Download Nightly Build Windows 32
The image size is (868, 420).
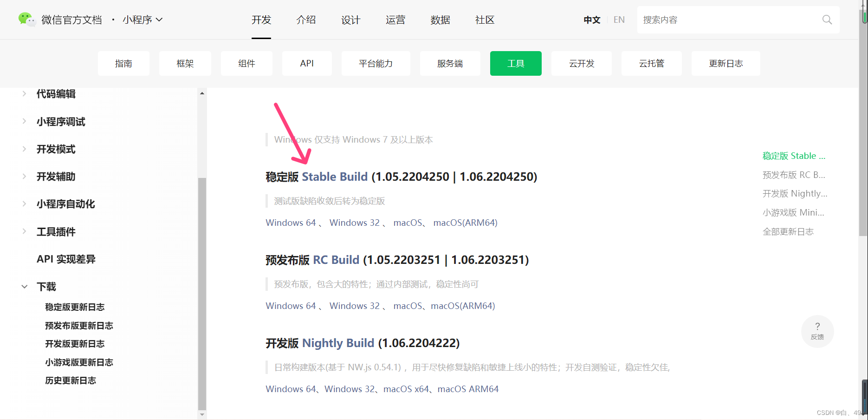350,389
